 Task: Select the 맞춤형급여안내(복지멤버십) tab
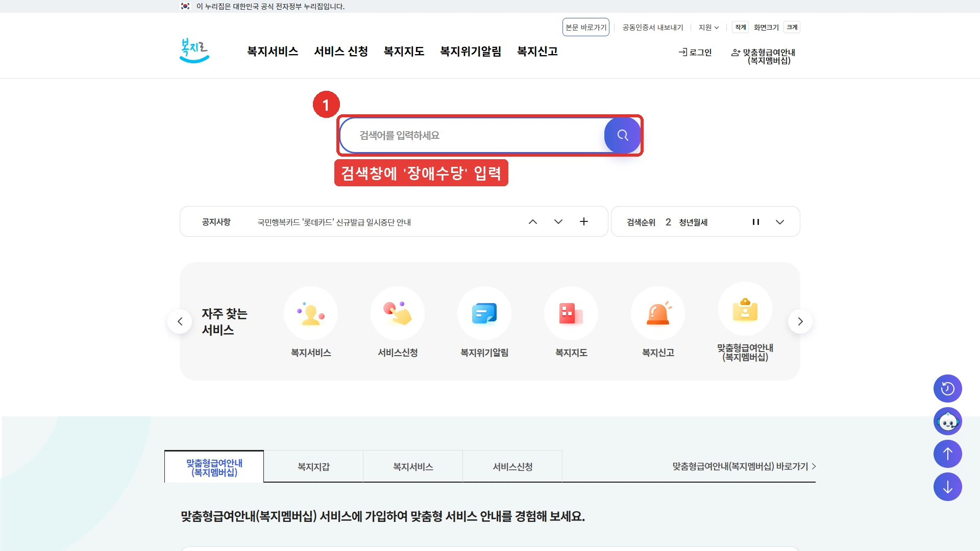[214, 467]
